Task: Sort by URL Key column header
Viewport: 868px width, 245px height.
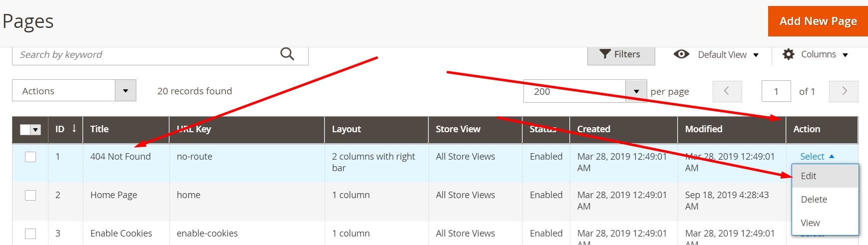Action: 247,129
